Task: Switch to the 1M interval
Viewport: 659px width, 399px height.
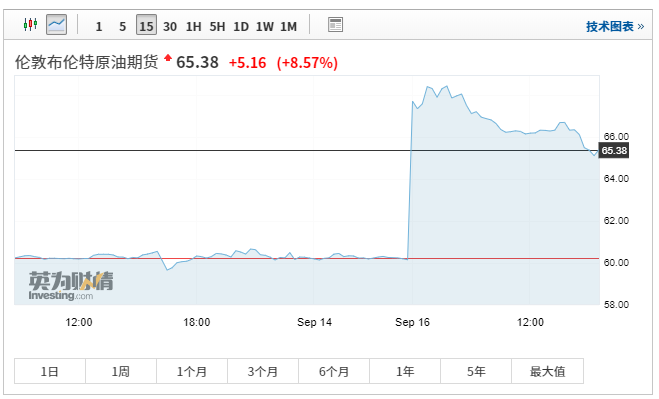Action: pyautogui.click(x=288, y=26)
